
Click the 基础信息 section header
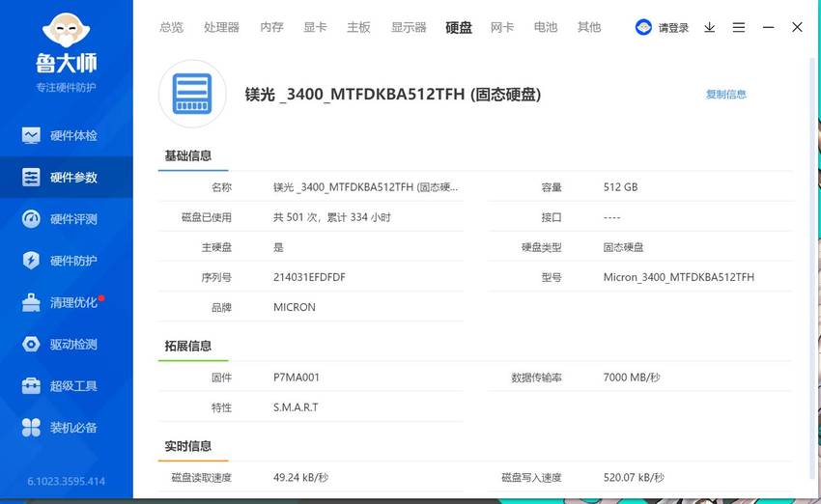coord(188,155)
